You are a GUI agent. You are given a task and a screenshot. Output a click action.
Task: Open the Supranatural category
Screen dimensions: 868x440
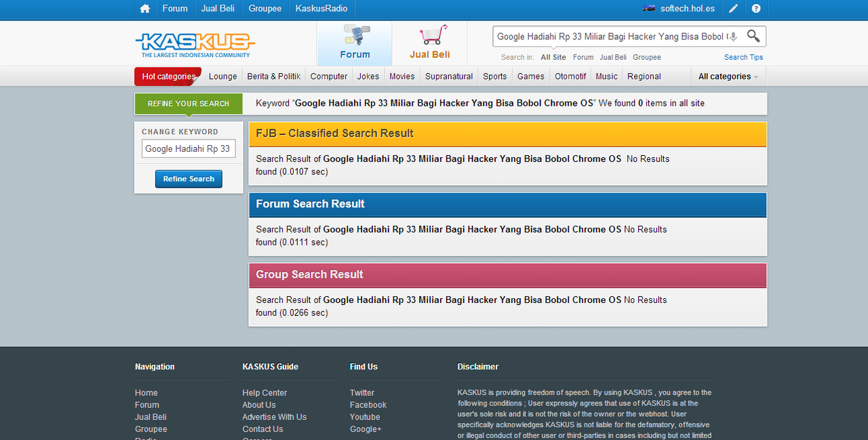[x=449, y=77]
